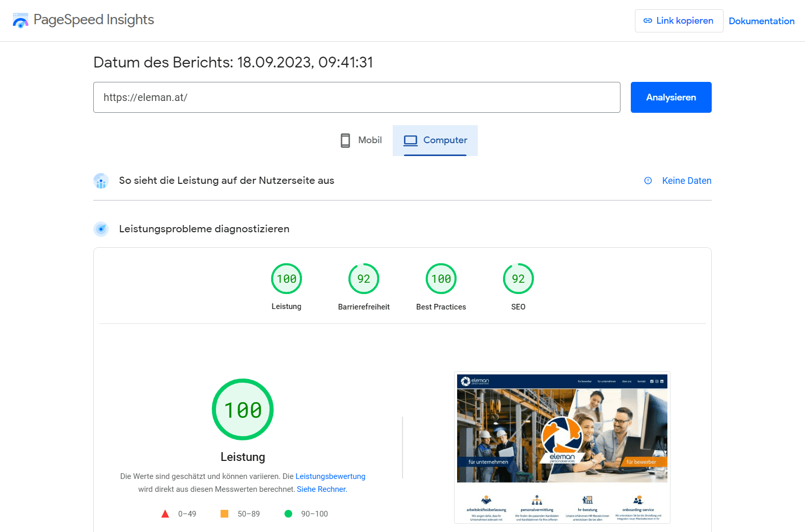Open the Leistungsbewertung link
The height and width of the screenshot is (532, 805).
tap(330, 476)
